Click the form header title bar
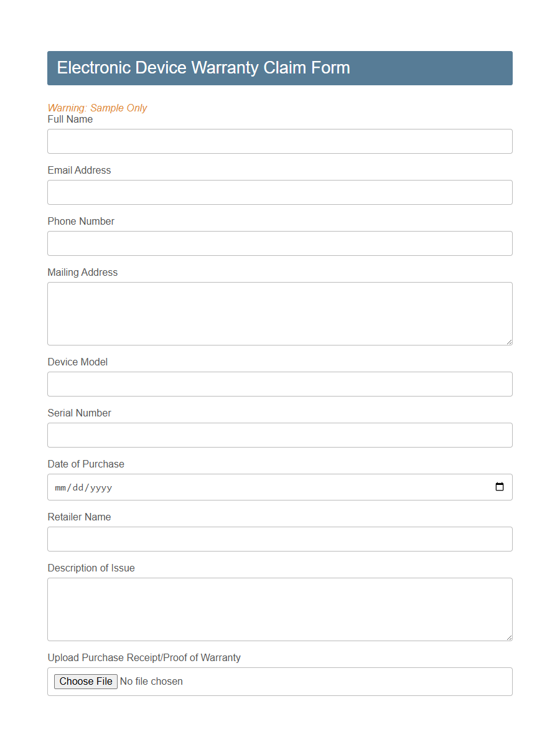This screenshot has width=560, height=747. coord(279,68)
